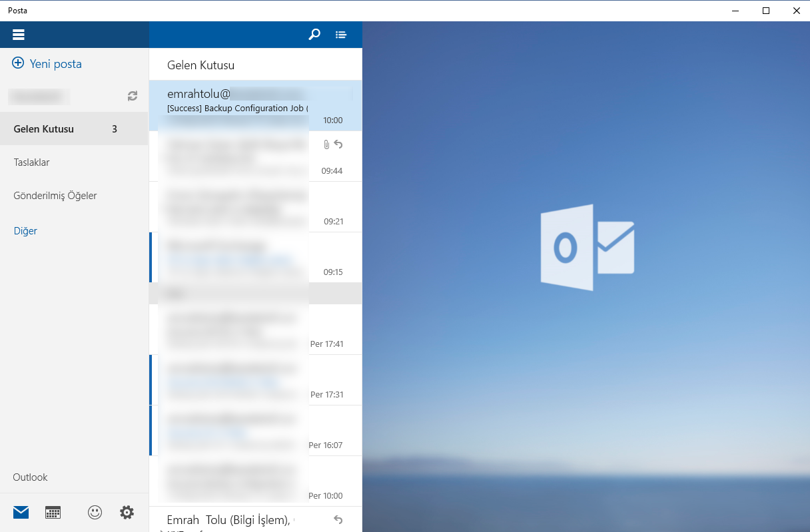
Task: Open Emrah Tolu (Bilgi İşlem) email
Action: click(256, 519)
